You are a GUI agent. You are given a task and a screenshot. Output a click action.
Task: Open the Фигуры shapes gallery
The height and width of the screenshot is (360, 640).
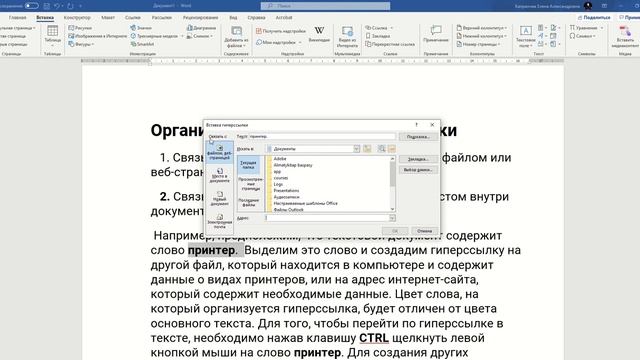[80, 44]
